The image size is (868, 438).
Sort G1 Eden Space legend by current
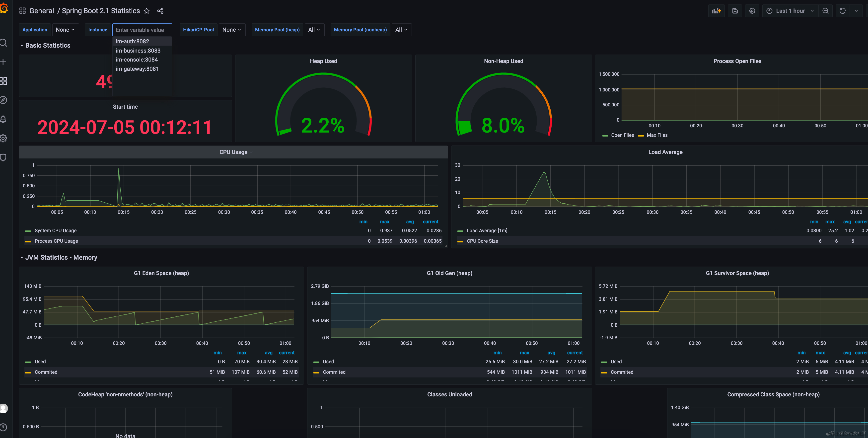(287, 353)
